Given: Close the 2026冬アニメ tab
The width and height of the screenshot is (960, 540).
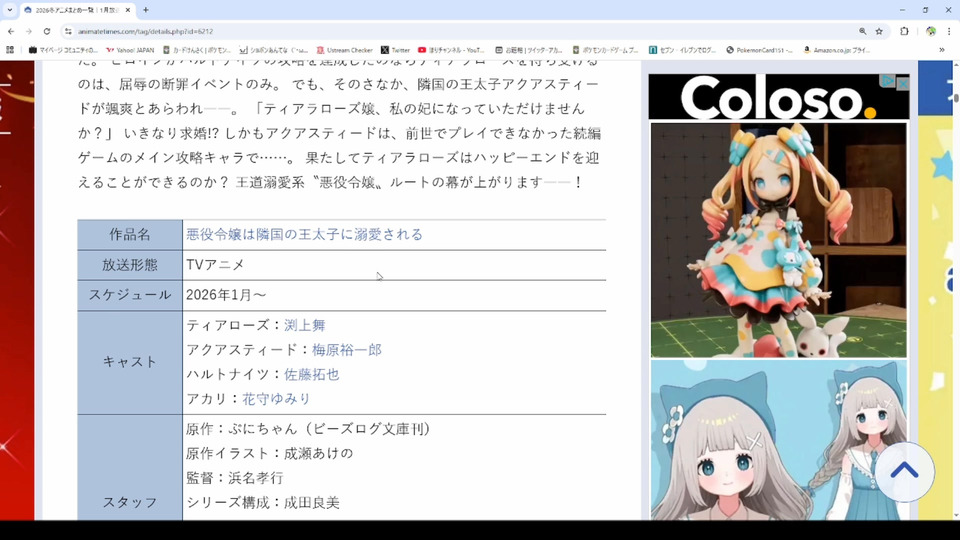Looking at the screenshot, I should click(128, 10).
